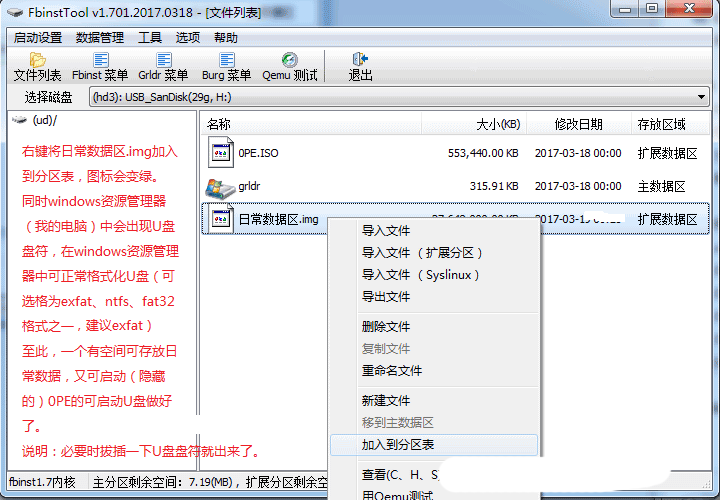Click the 选择磁盘 label
Image resolution: width=720 pixels, height=500 pixels.
48,97
